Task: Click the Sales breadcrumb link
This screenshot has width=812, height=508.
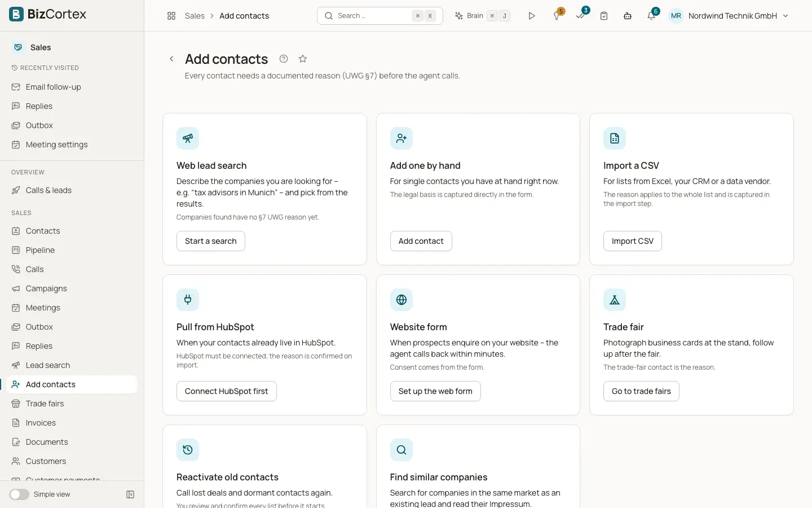Action: tap(195, 16)
